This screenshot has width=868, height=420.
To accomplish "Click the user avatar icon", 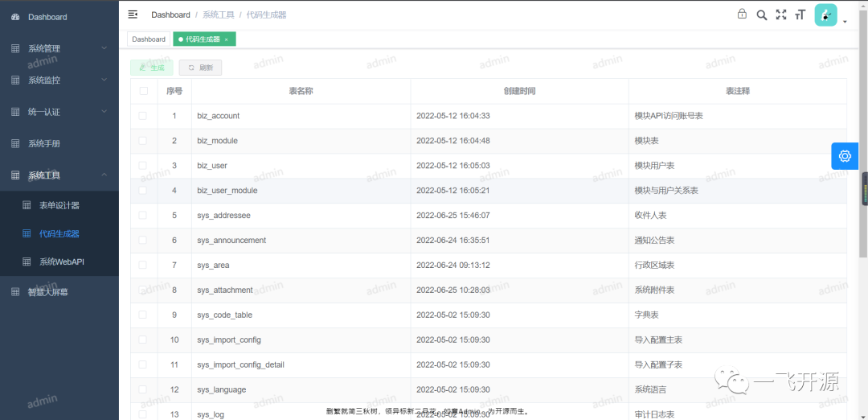I will pos(825,15).
